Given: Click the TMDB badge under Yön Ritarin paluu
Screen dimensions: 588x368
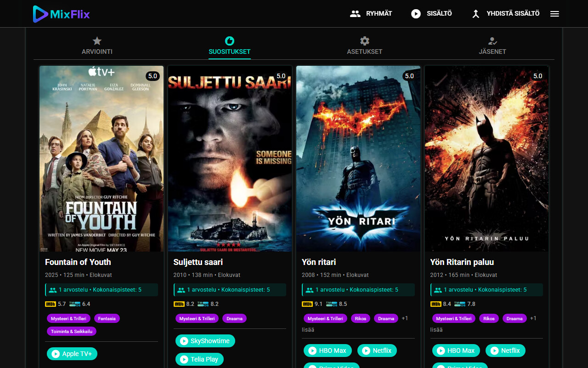Looking at the screenshot, I should [x=460, y=304].
